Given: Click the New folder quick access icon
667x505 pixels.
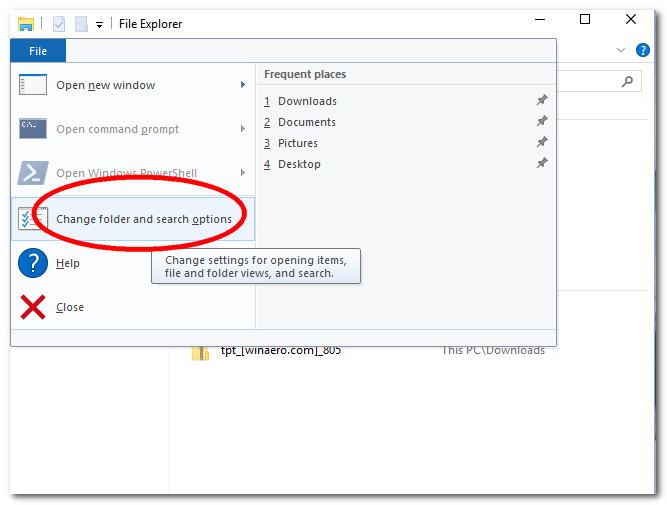Looking at the screenshot, I should coord(81,24).
